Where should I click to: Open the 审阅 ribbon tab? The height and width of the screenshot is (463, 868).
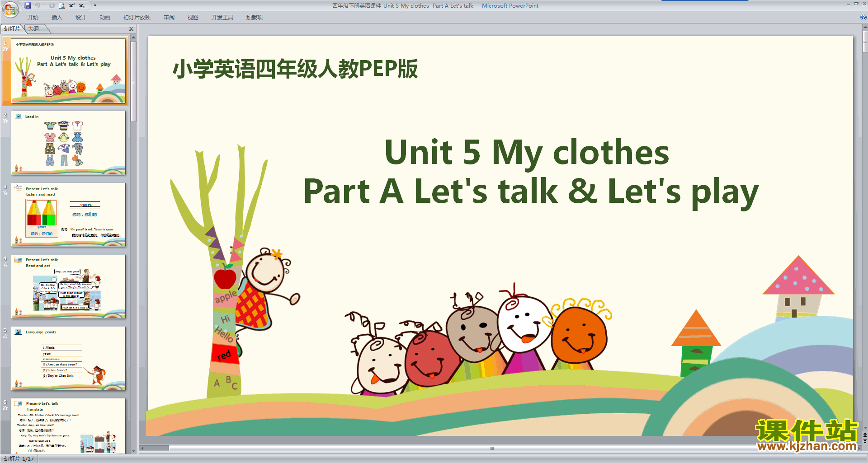click(x=169, y=18)
